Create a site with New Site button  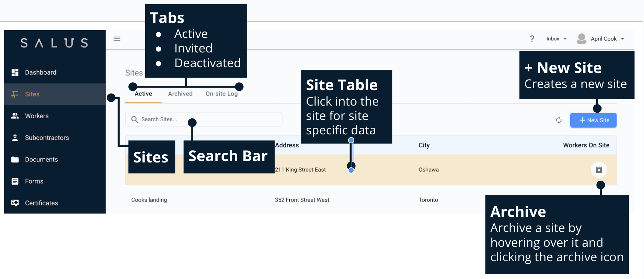tap(593, 120)
